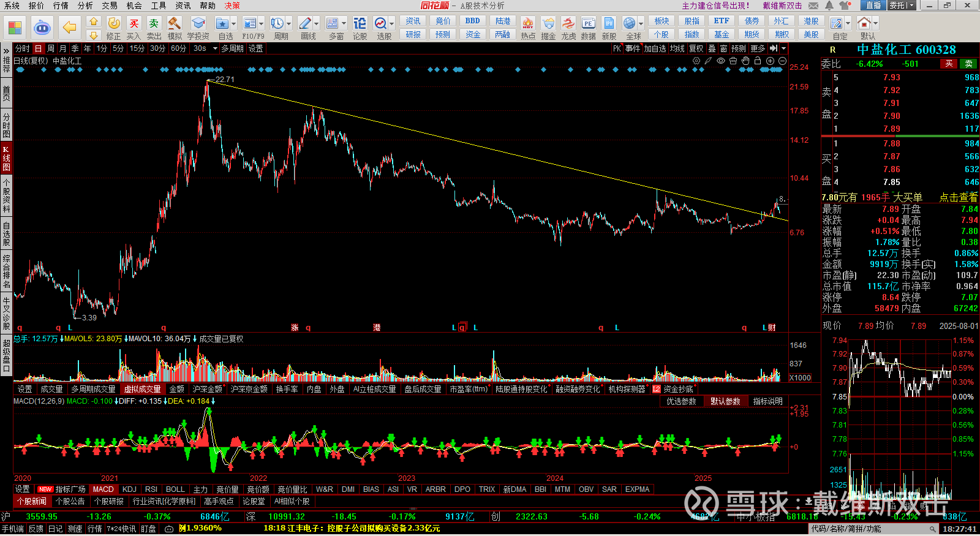Open the 新股 IPO icon
The height and width of the screenshot is (536, 980).
609,23
